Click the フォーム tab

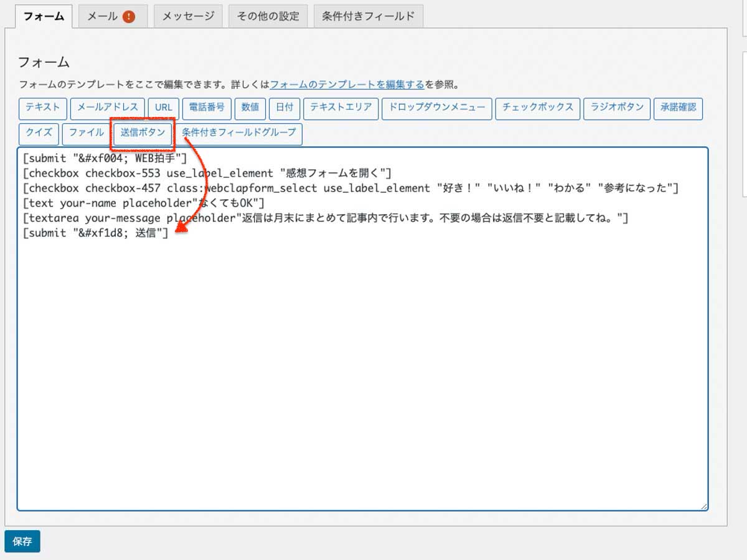coord(44,17)
